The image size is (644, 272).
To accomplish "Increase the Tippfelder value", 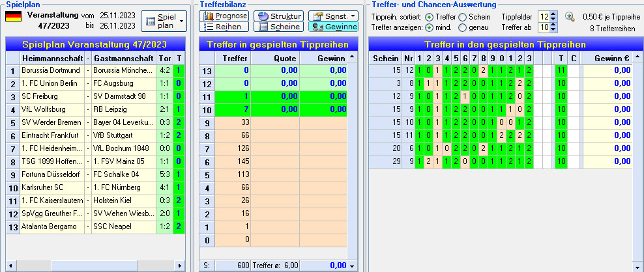I will [553, 14].
